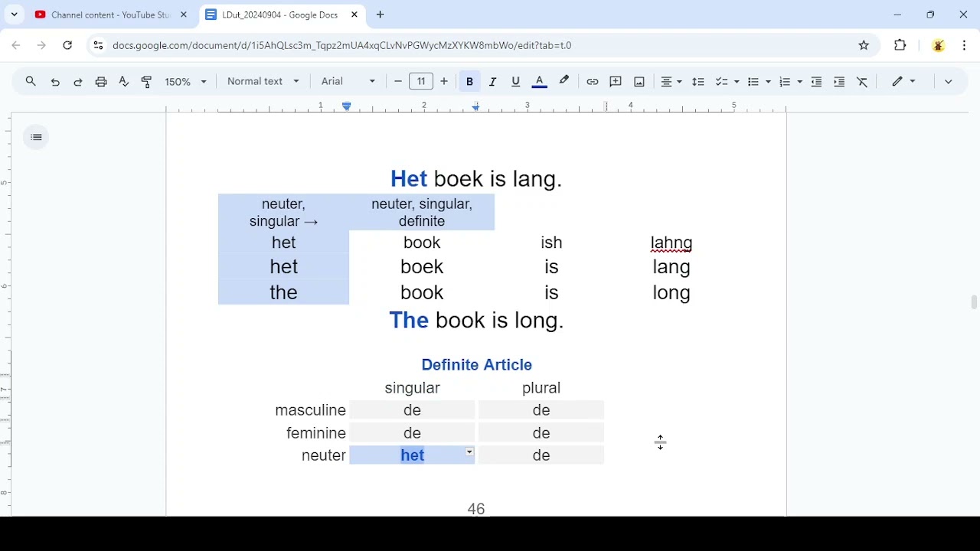
Task: Open the zoom level dropdown
Action: click(x=186, y=81)
